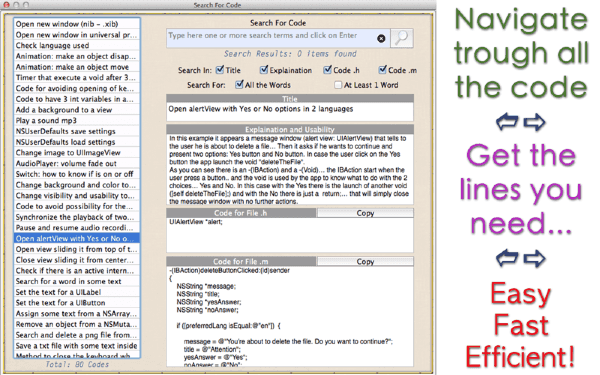
Task: Select 'Add a background to a view'
Action: [77, 109]
